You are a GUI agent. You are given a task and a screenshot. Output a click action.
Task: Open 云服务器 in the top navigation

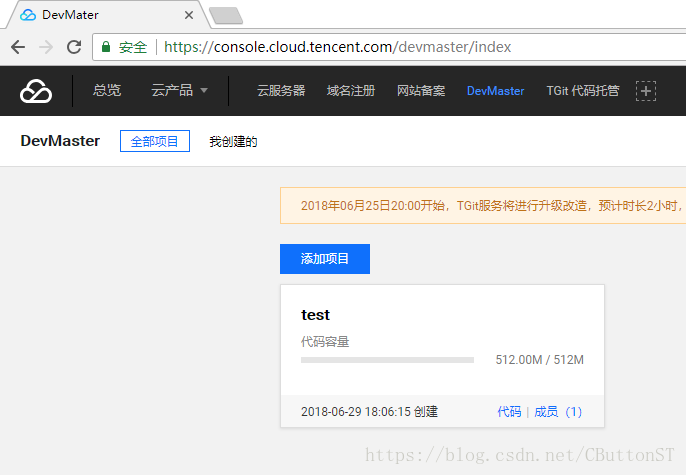pyautogui.click(x=281, y=91)
